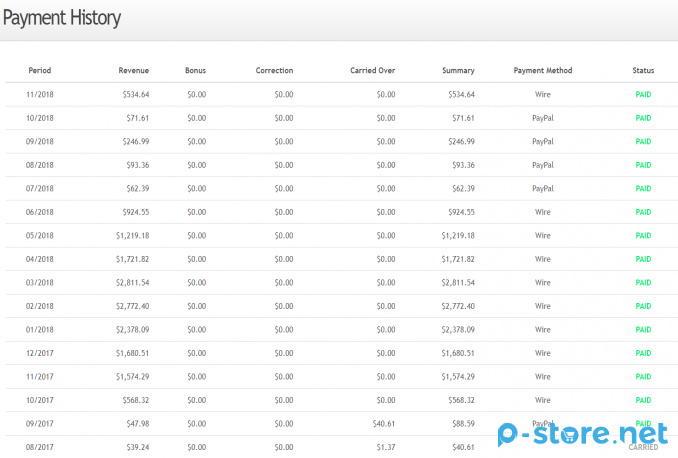Click the $1.37 carried over value
The width and height of the screenshot is (678, 458).
383,447
